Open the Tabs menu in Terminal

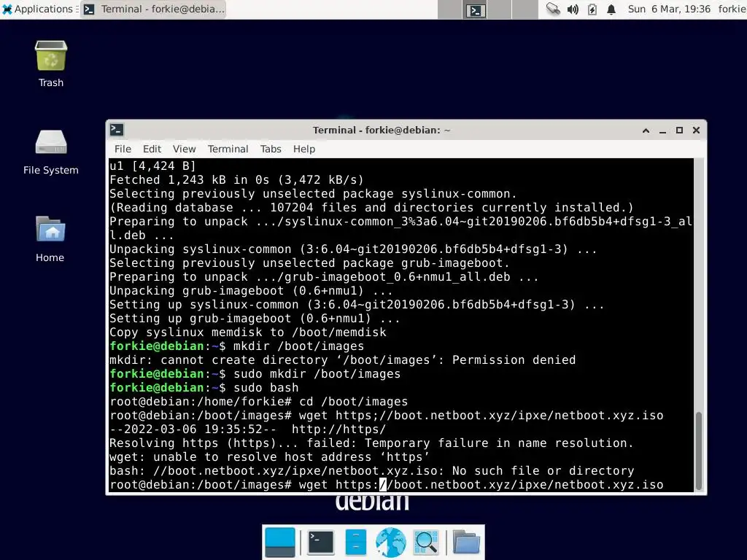point(271,149)
